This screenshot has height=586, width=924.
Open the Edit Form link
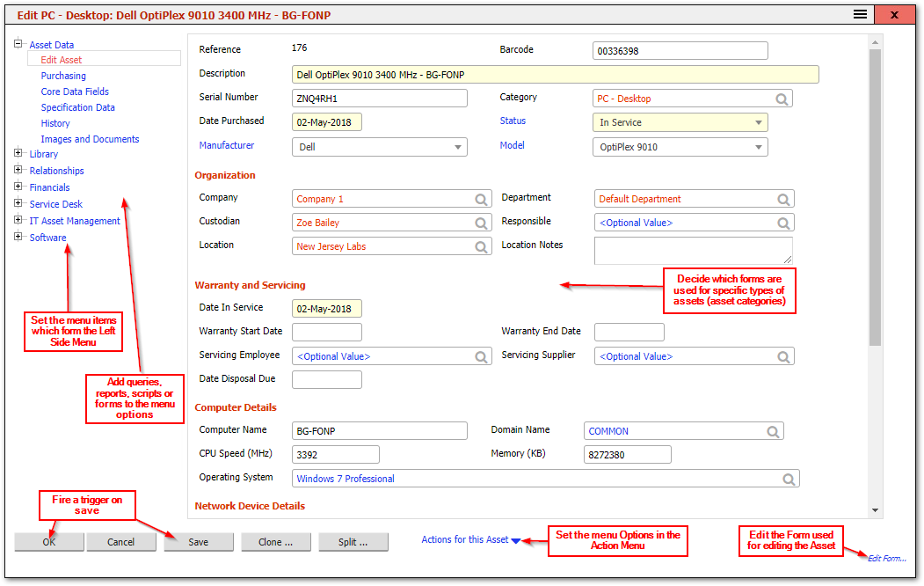click(886, 559)
